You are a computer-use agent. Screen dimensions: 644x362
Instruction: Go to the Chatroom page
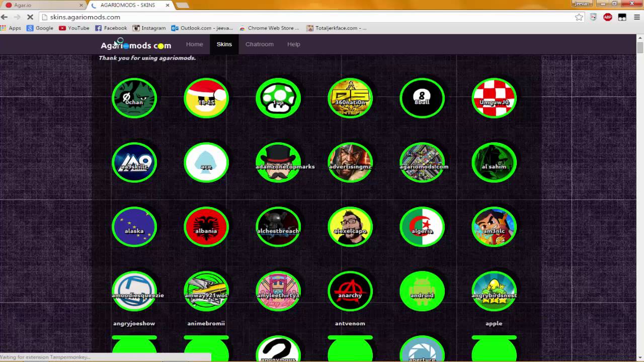(x=260, y=44)
